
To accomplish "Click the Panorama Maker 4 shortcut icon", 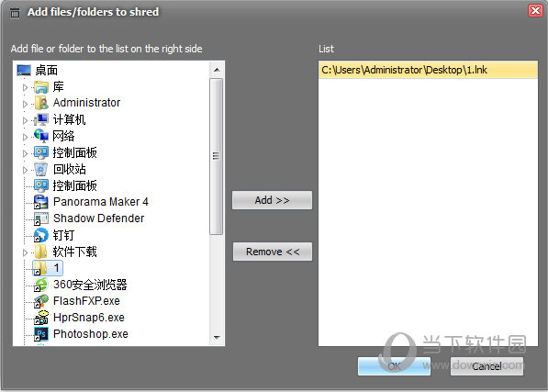I will click(x=41, y=202).
